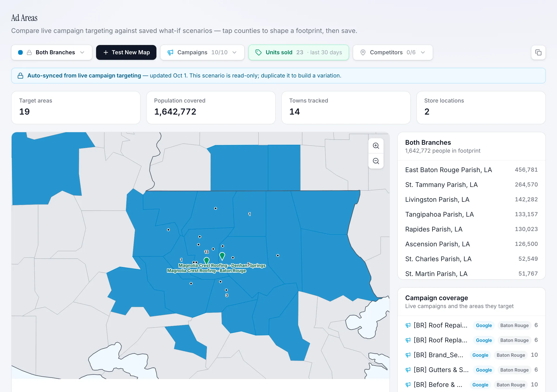Click the map cluster marker labeled 5
The image size is (557, 392).
[x=248, y=264]
